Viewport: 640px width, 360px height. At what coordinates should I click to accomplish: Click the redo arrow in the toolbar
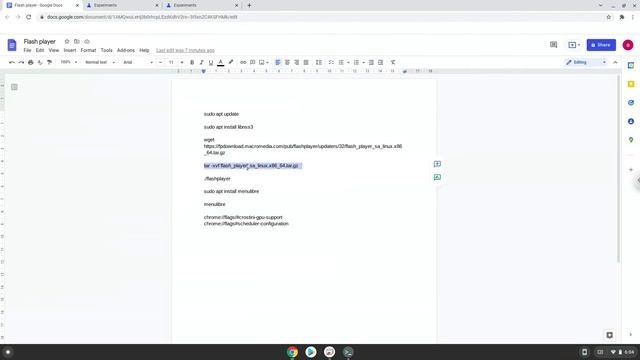coord(21,62)
